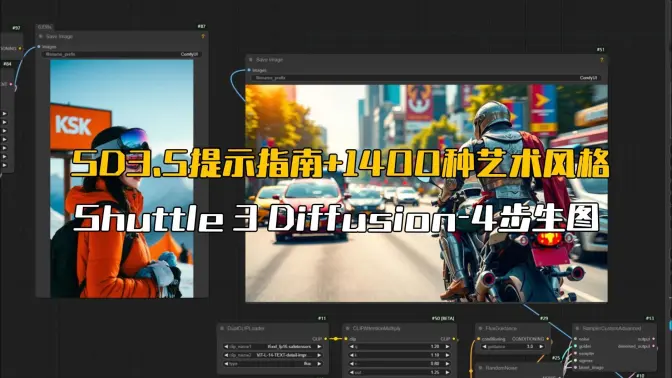The image size is (672, 378).
Task: Click CLIP output port of CLIPAttentionMultiply
Action: [x=453, y=339]
